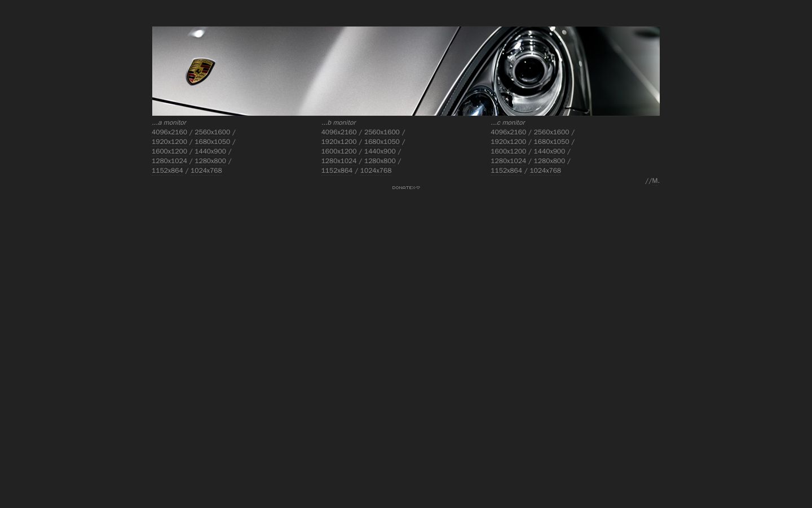The image size is (812, 508).
Task: Download 1280x1024 for c monitor
Action: click(x=509, y=161)
